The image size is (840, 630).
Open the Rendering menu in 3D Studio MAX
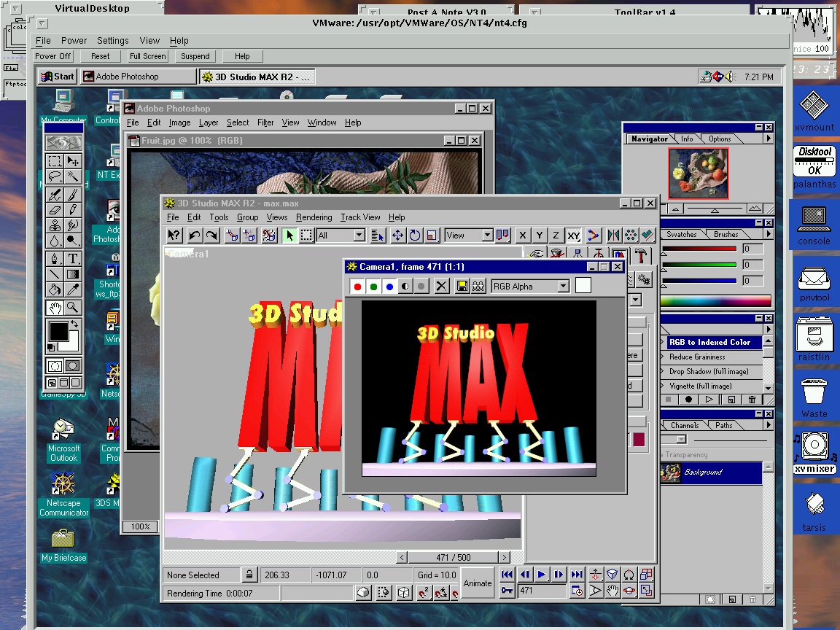314,217
